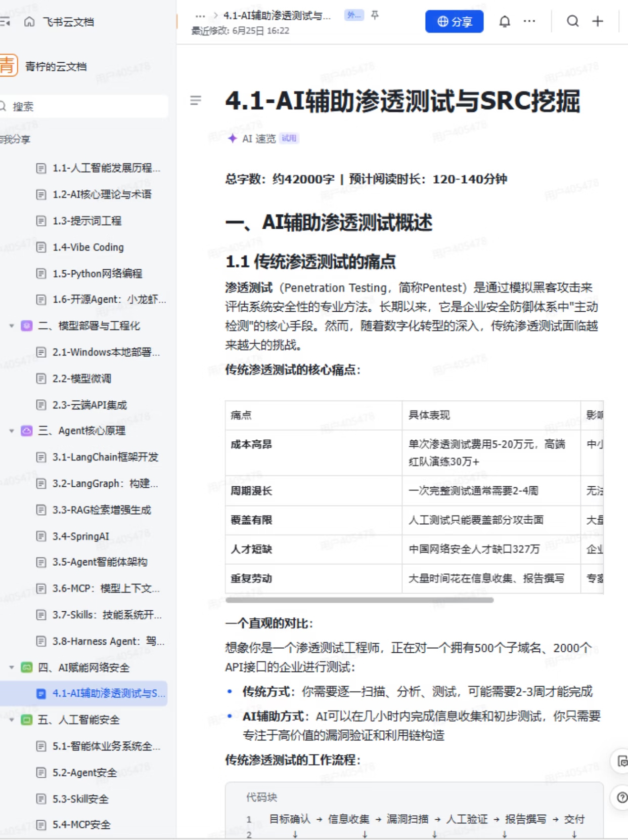Create new document with plus icon
The height and width of the screenshot is (840, 628).
pyautogui.click(x=598, y=21)
